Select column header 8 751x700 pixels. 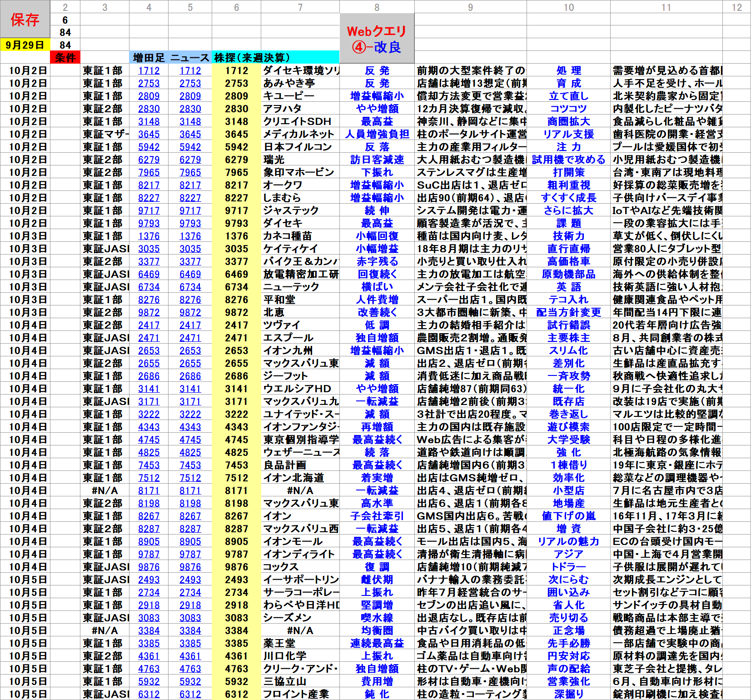377,7
